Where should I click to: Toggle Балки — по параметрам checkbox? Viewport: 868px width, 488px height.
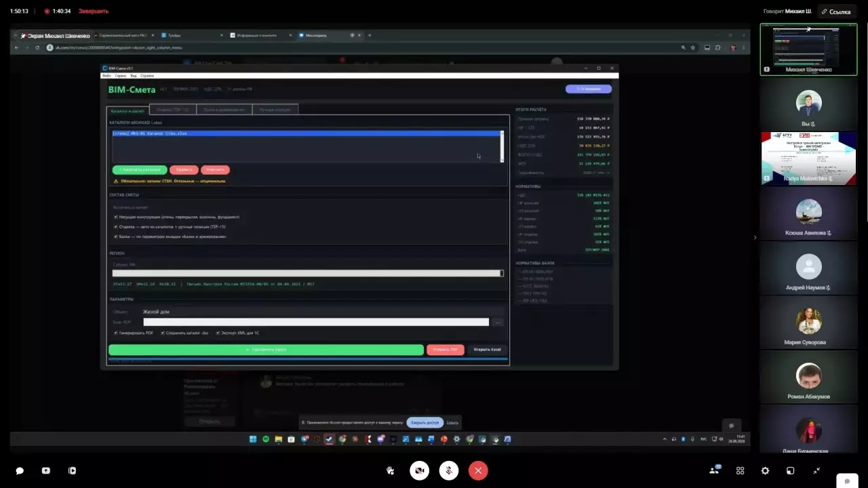click(116, 237)
